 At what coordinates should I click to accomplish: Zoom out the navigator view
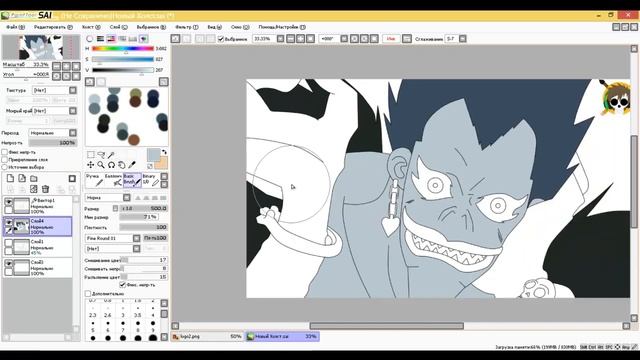point(57,66)
